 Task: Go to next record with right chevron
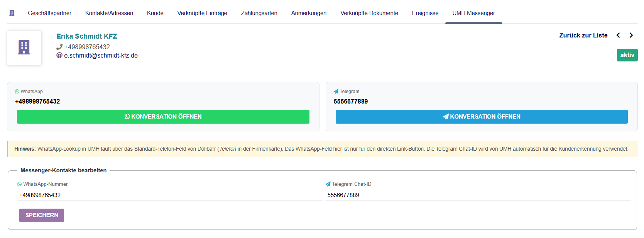pos(631,35)
